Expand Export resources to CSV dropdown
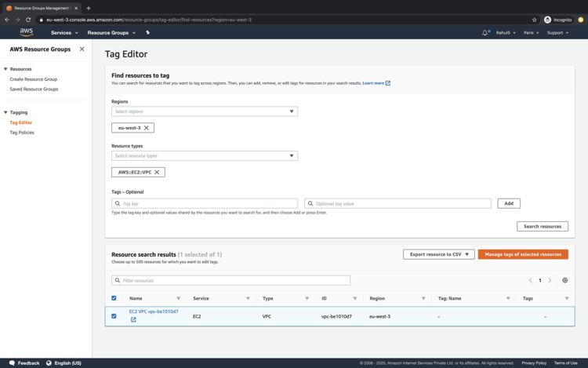Screen dimensions: 588x368 coord(438,254)
